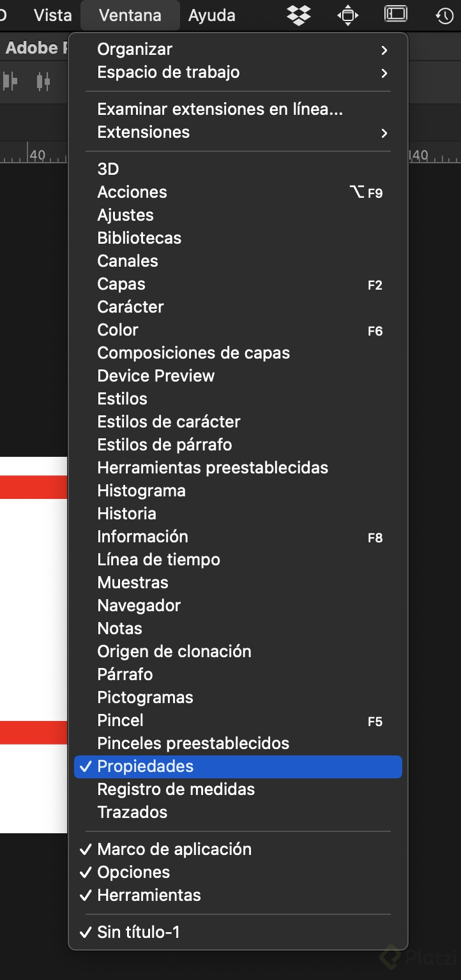
Task: Click the distribute left edges alignment icon
Action: click(10, 81)
